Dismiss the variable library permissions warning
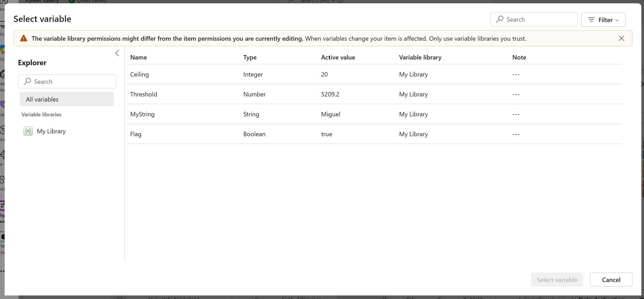This screenshot has height=299, width=644. click(621, 38)
